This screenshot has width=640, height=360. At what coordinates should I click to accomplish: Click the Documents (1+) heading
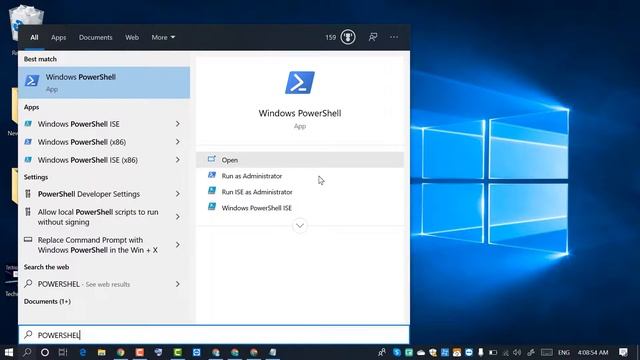pos(47,301)
